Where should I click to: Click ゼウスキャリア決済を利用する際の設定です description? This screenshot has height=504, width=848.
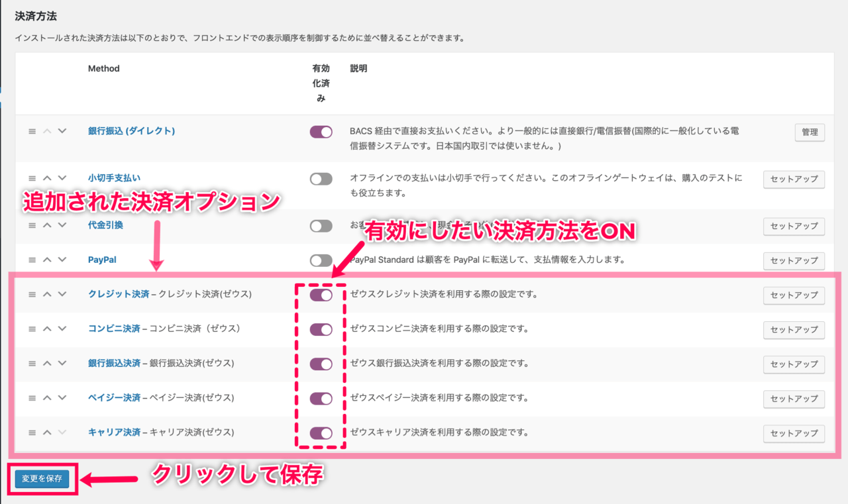439,432
